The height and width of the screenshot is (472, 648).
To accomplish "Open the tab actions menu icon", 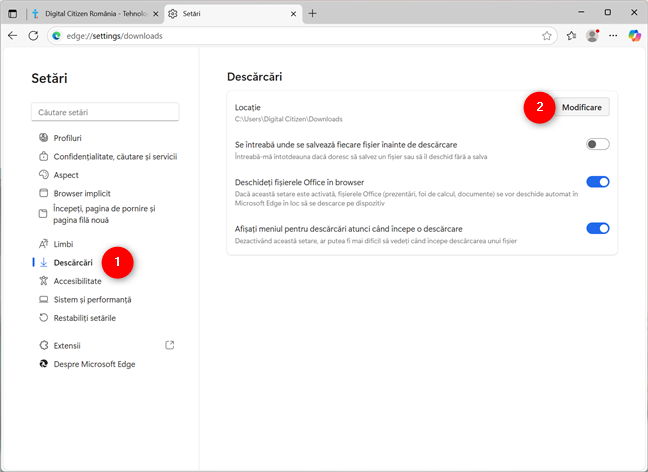I will pyautogui.click(x=12, y=13).
